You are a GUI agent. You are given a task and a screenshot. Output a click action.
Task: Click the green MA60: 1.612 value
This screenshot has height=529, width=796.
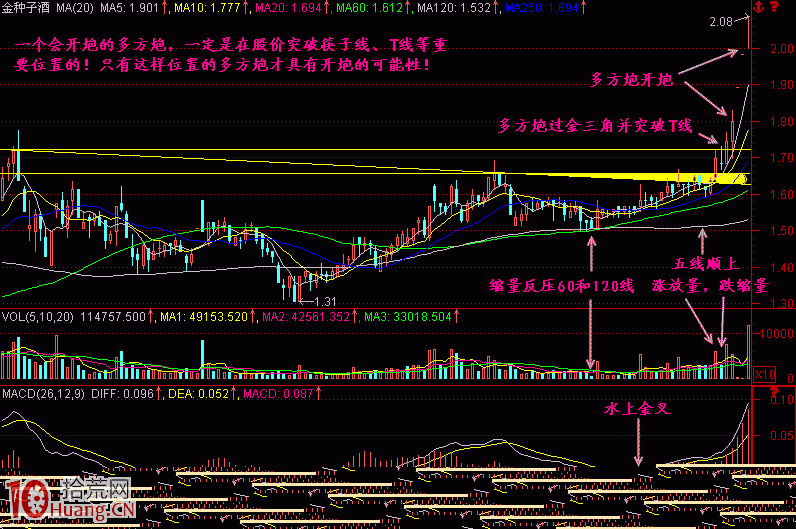tap(369, 8)
